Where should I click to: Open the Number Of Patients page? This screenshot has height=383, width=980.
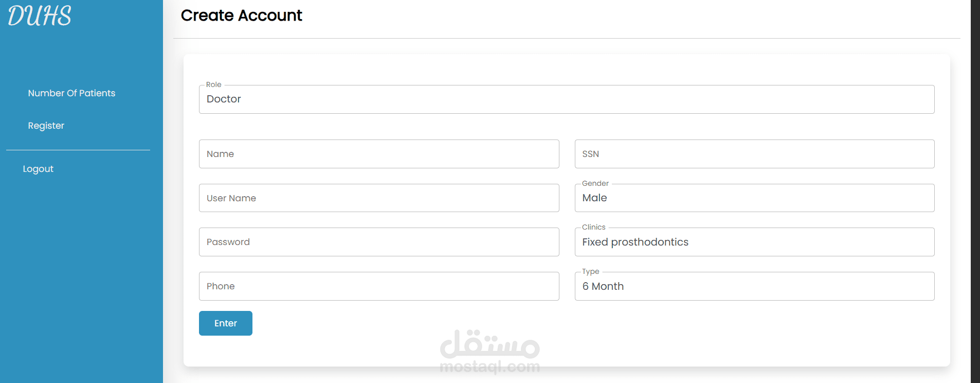tap(71, 93)
